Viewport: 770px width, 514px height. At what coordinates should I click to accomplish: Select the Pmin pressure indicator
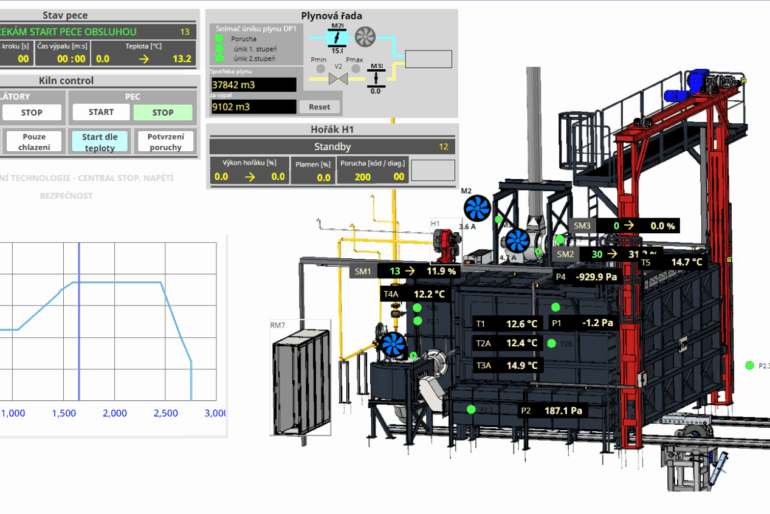coord(319,68)
